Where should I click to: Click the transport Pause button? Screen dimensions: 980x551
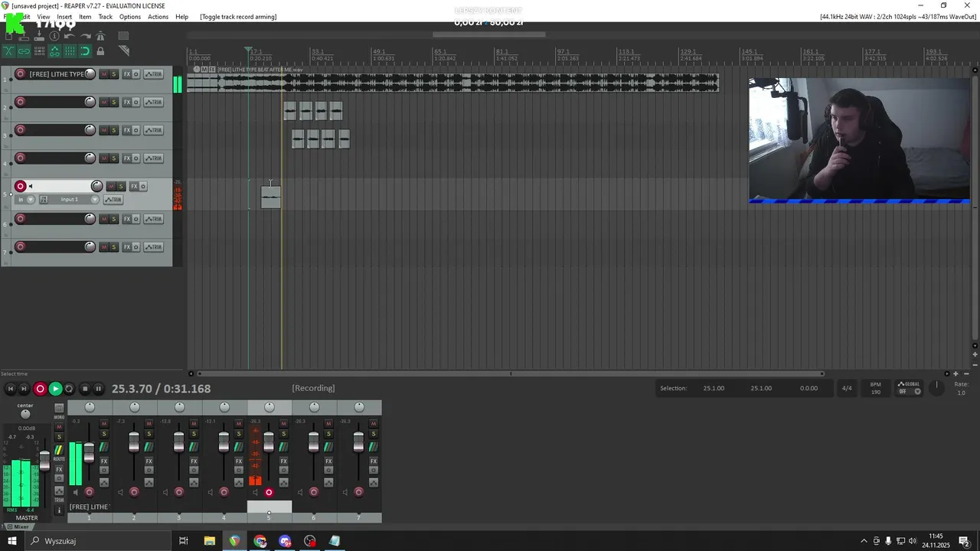point(98,389)
